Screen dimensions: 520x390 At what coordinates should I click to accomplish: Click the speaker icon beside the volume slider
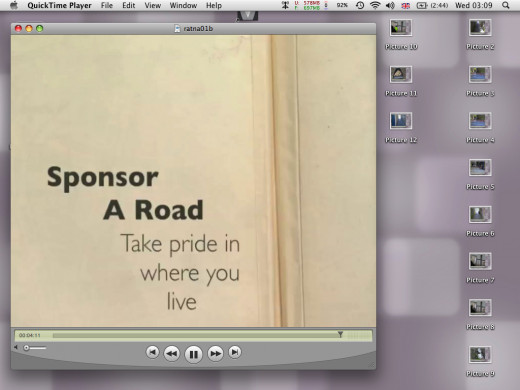pyautogui.click(x=16, y=348)
